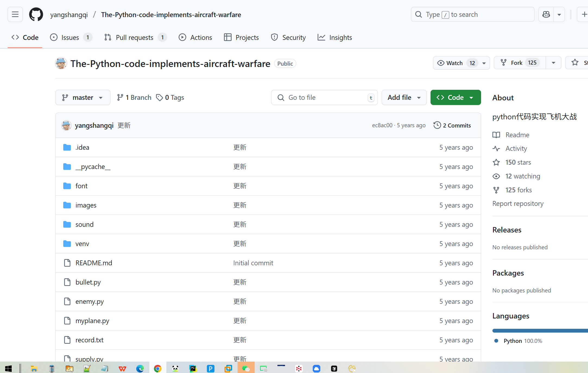Click the Tags icon link
This screenshot has height=373, width=588.
pyautogui.click(x=159, y=97)
